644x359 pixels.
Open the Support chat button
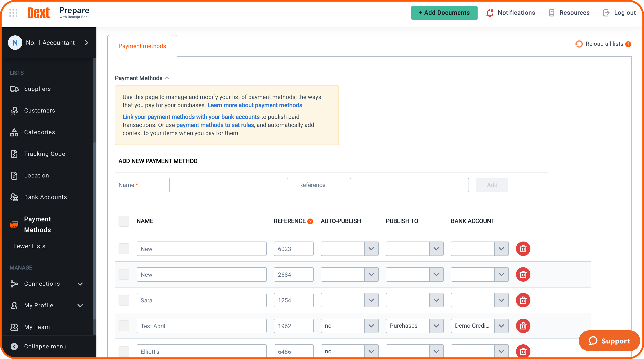[609, 341]
